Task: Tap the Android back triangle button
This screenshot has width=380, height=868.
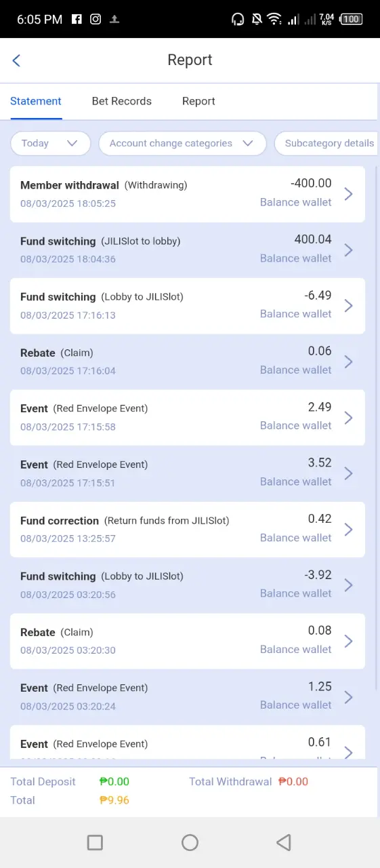Action: pyautogui.click(x=284, y=842)
